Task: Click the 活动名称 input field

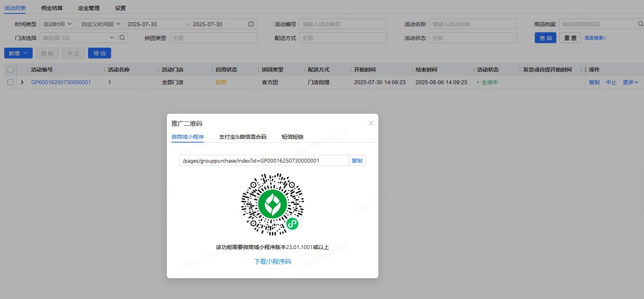Action: point(473,24)
